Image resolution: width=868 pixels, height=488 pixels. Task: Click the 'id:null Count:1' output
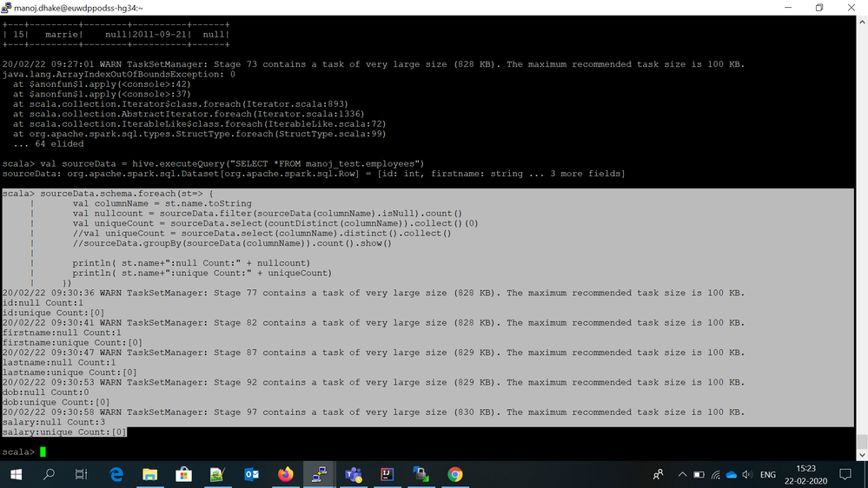tap(43, 303)
